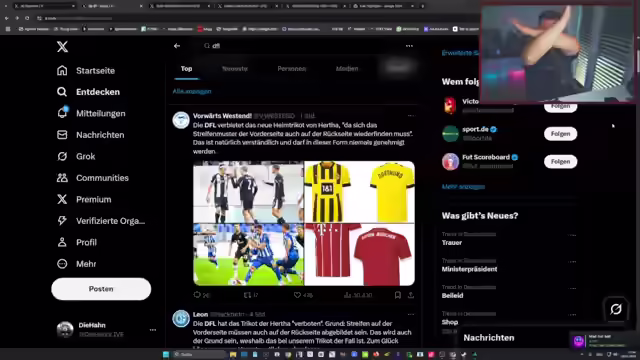Select the Medien tab
The height and width of the screenshot is (360, 640).
point(347,69)
